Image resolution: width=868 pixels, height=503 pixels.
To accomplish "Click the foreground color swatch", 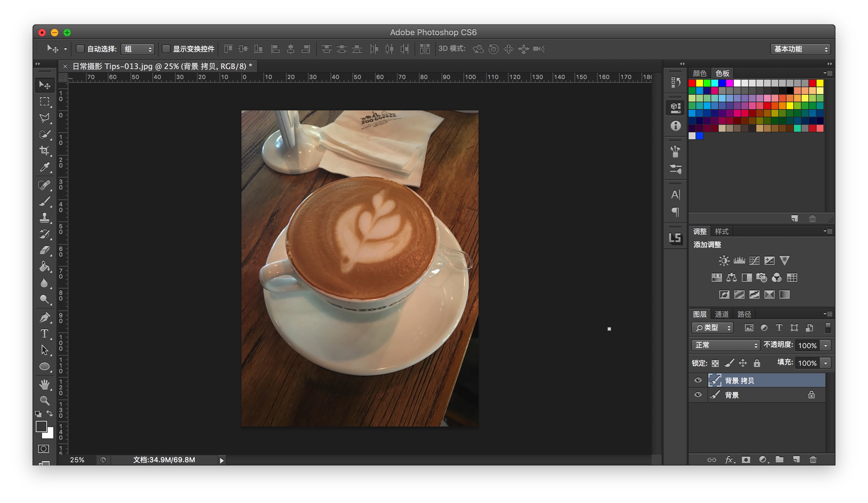I will coord(41,426).
